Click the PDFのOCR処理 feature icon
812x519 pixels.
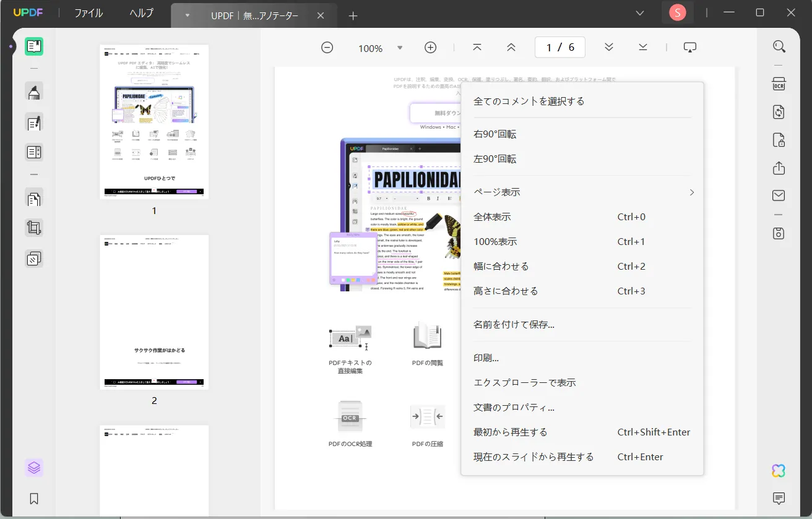point(350,418)
